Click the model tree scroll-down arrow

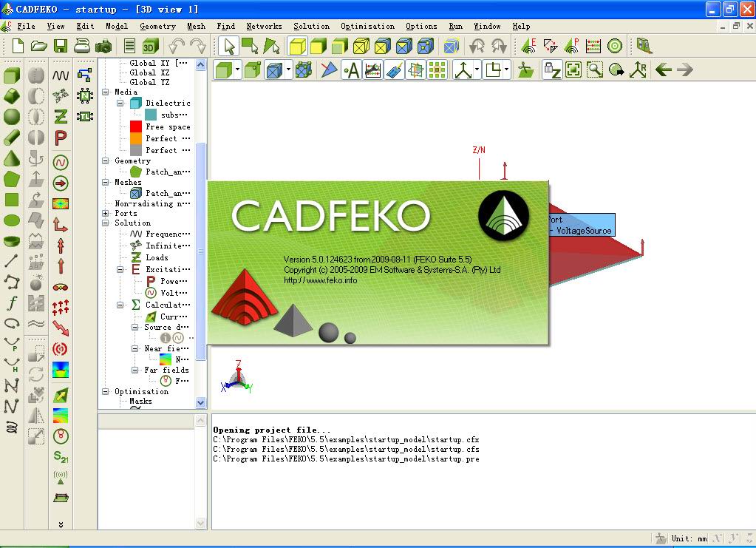pos(201,402)
